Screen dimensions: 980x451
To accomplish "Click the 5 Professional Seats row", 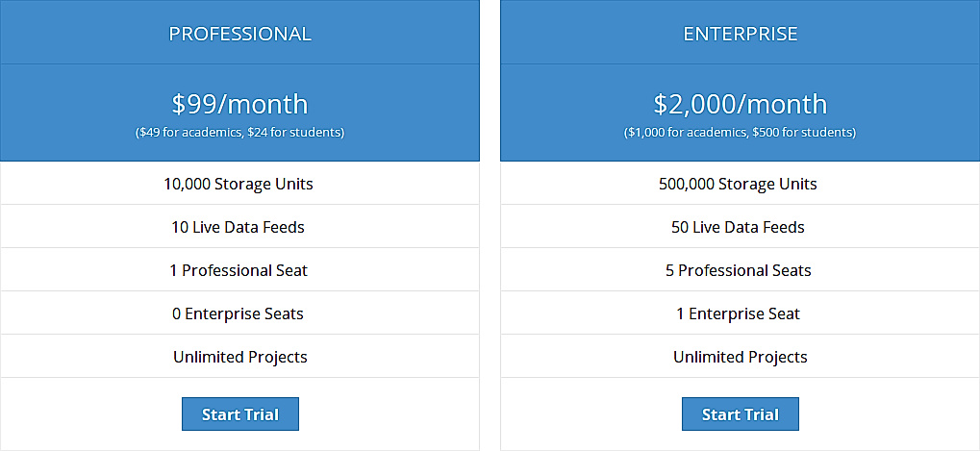I will 740,270.
